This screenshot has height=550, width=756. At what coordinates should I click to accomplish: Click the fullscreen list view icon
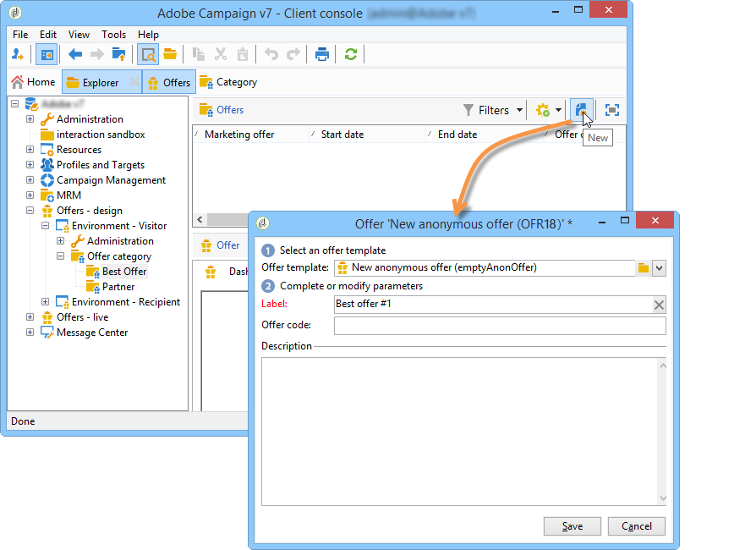[x=612, y=110]
